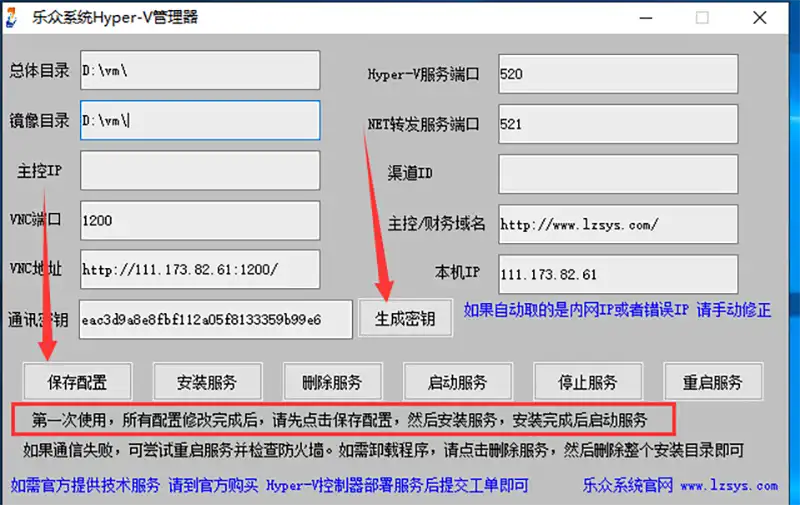
Task: Select the 通讯密钥 key text field
Action: pyautogui.click(x=215, y=320)
